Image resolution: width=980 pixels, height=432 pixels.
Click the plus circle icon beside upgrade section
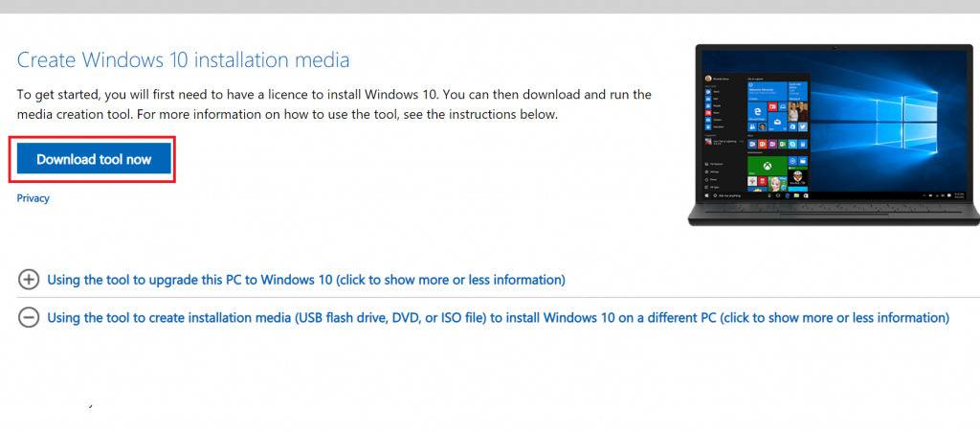(x=30, y=280)
